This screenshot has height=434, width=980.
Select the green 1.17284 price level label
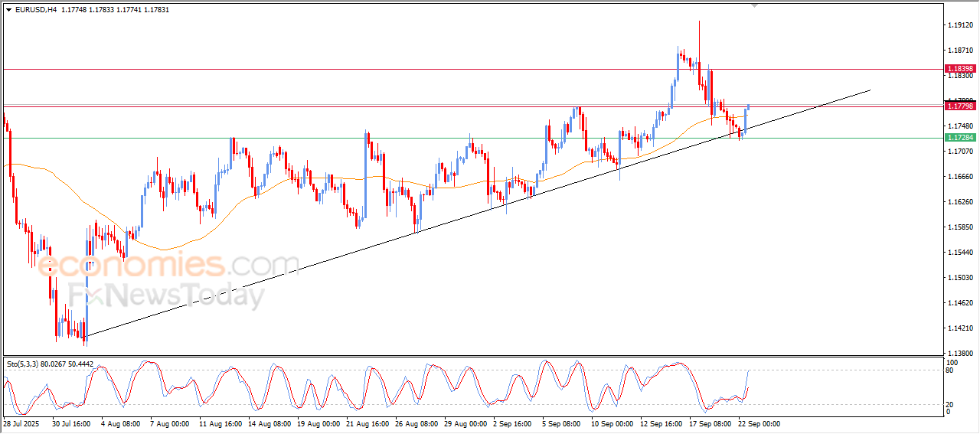click(959, 138)
